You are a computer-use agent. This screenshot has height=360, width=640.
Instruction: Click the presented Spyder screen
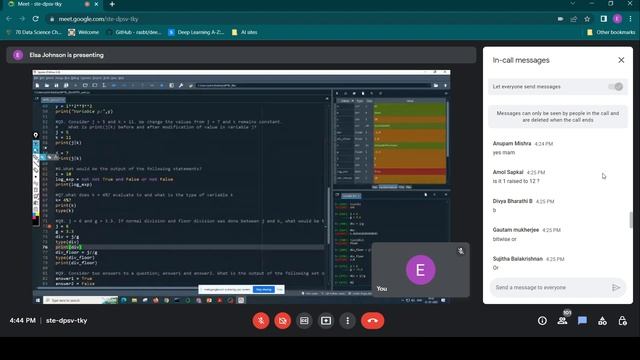click(x=241, y=187)
